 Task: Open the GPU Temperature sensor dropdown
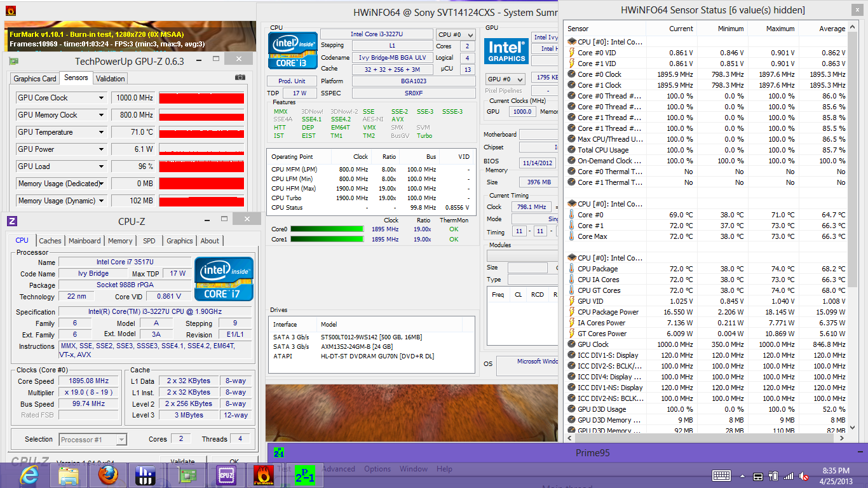[101, 132]
